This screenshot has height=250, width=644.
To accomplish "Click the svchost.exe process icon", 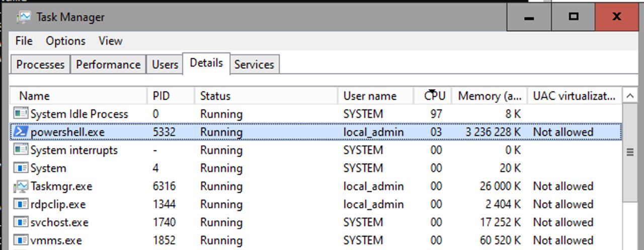I will [x=20, y=223].
